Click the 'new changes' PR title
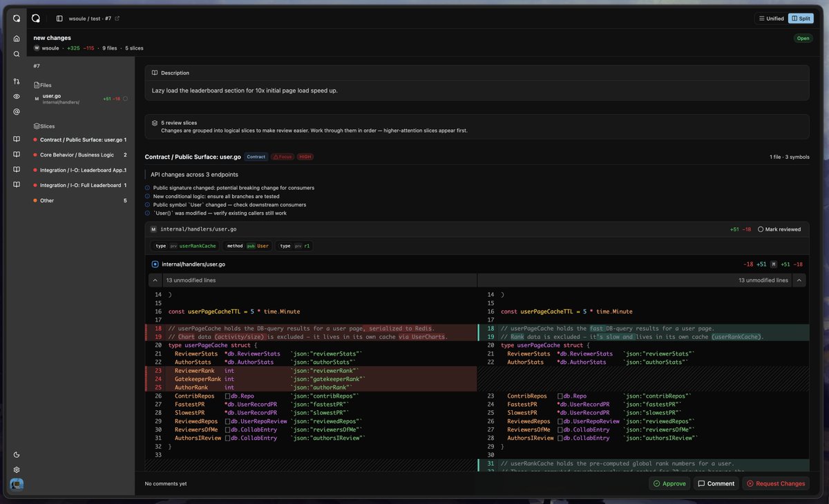The width and height of the screenshot is (829, 504). 52,38
